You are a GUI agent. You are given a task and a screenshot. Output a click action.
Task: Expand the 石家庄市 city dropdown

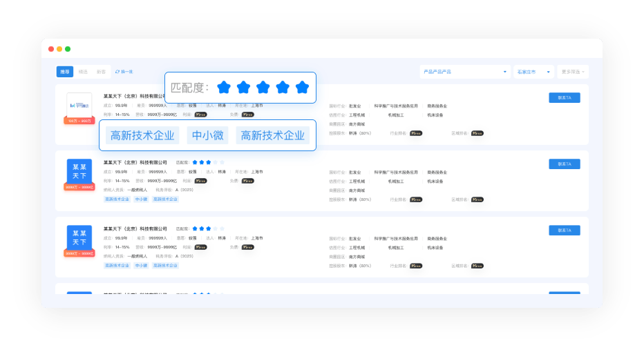point(533,72)
